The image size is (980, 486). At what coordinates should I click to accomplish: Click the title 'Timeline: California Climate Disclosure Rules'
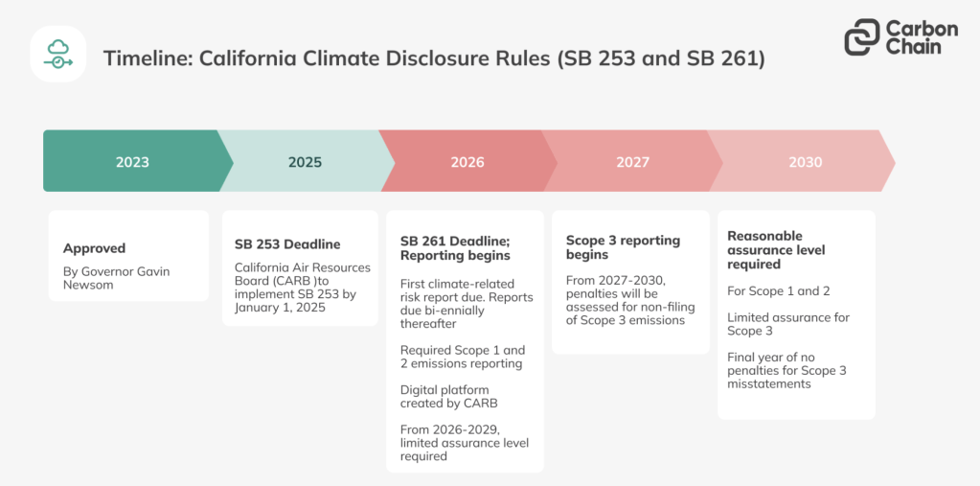(434, 58)
